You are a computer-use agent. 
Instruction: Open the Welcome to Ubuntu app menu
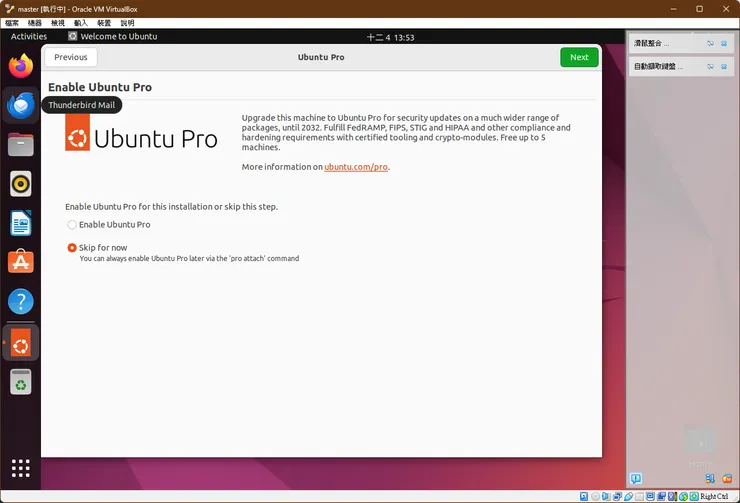[113, 36]
